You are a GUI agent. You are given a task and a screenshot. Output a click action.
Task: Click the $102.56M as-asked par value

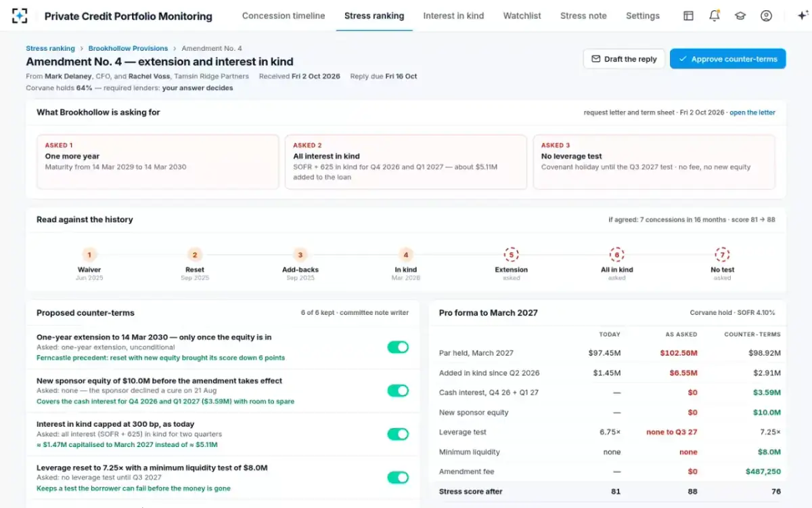pyautogui.click(x=679, y=353)
